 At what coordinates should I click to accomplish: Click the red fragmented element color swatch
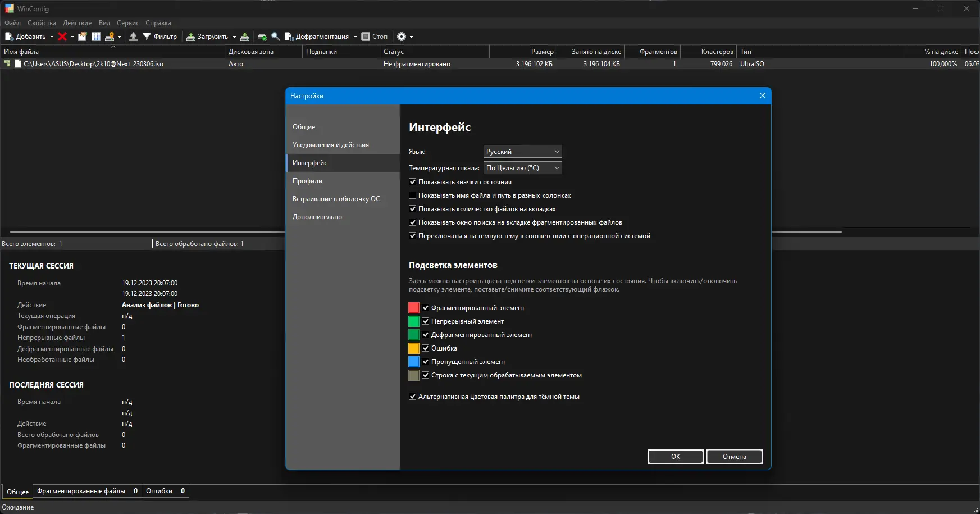point(414,308)
